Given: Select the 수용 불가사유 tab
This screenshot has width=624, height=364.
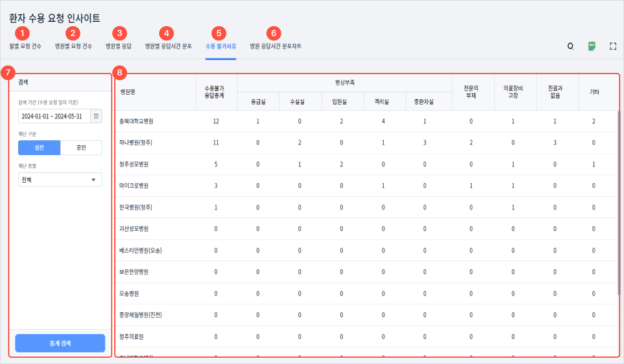Looking at the screenshot, I should pos(221,46).
